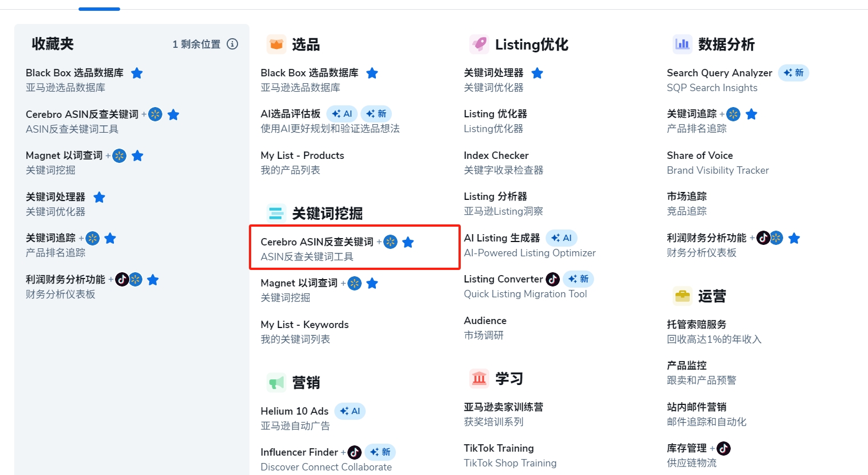Click the 运营 briefcase icon

(x=682, y=296)
